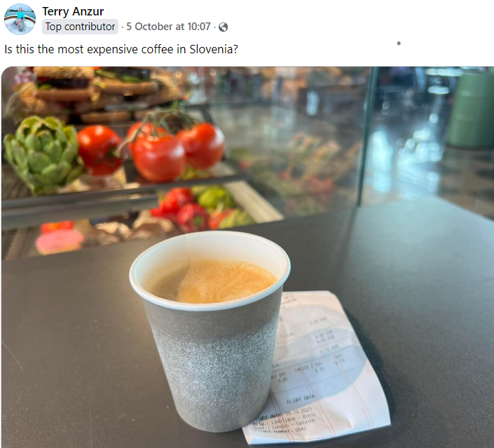Click the post text about expensive coffee
The width and height of the screenshot is (494, 448).
pyautogui.click(x=121, y=50)
